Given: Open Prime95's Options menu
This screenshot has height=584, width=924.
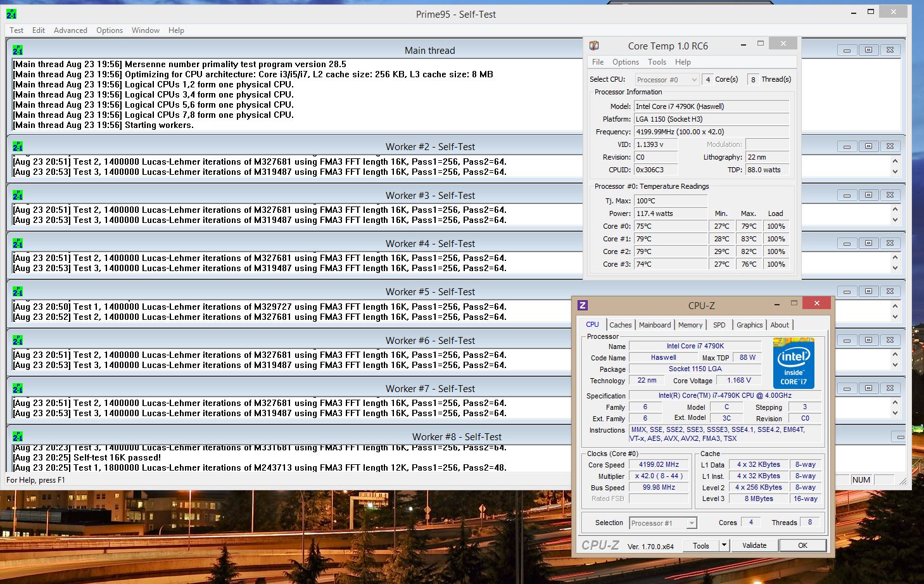Looking at the screenshot, I should click(110, 30).
